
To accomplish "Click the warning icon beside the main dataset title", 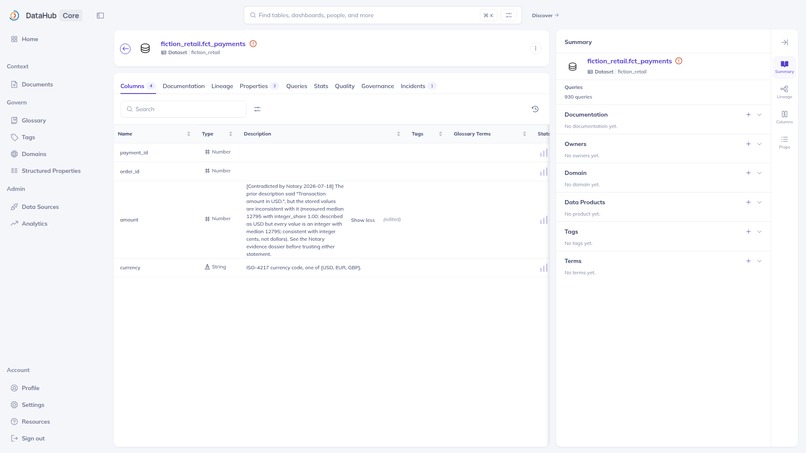I will point(253,44).
